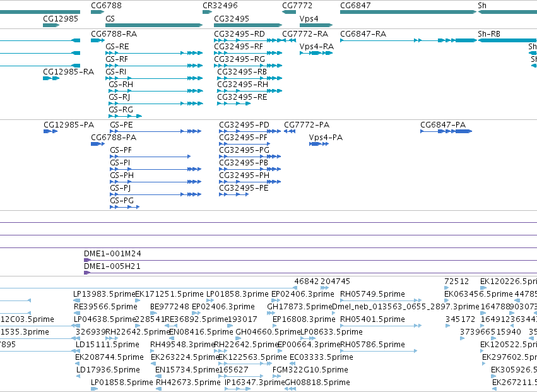537x392 pixels.
Task: Select the GS-PJ protein
Action: (x=155, y=194)
